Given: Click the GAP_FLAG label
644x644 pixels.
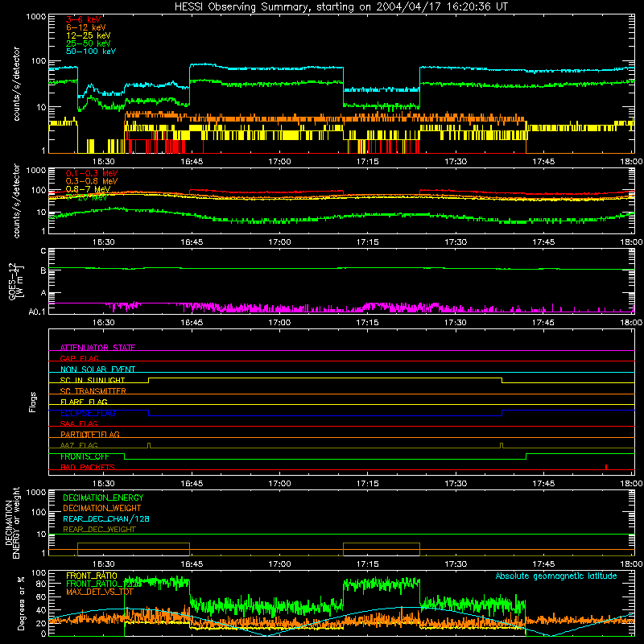Looking at the screenshot, I should [79, 358].
